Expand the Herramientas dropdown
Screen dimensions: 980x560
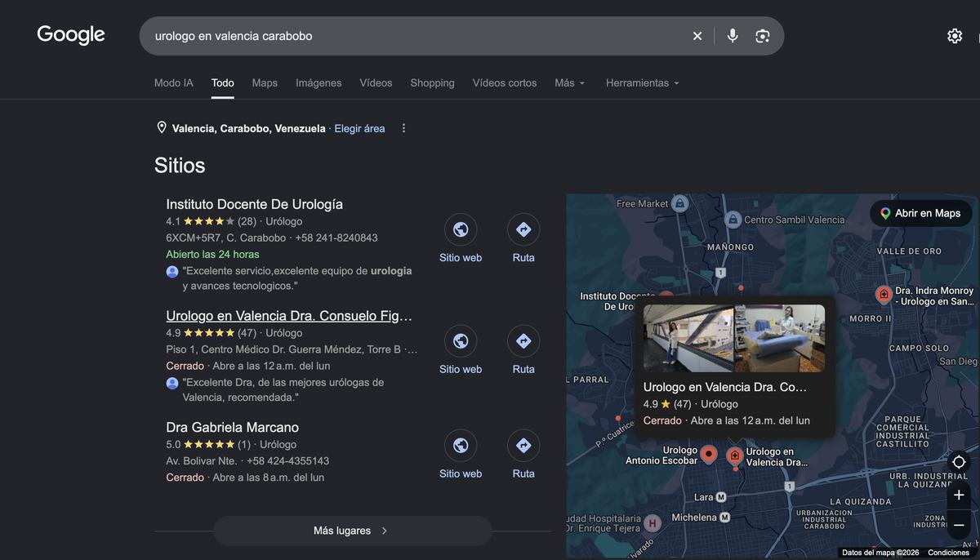pos(642,82)
